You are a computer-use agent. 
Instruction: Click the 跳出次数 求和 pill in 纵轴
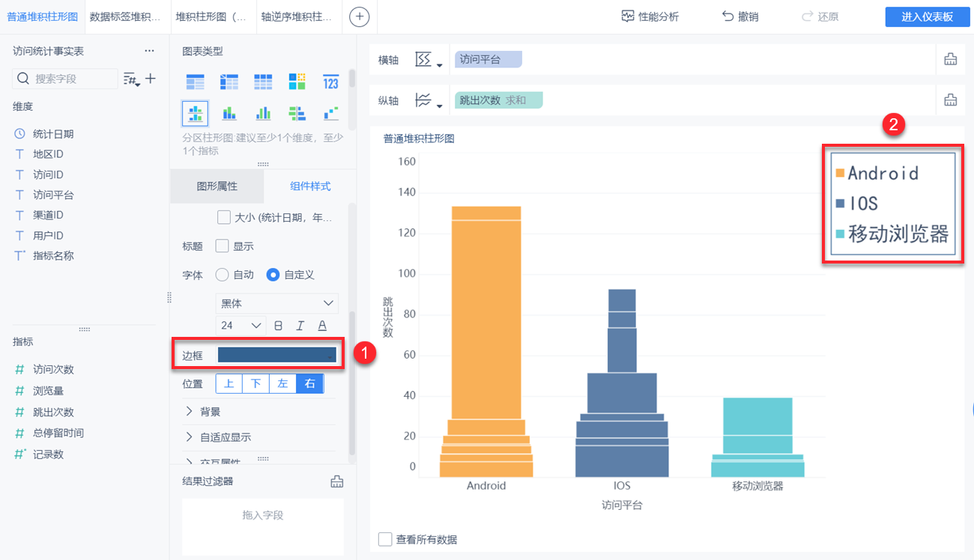click(498, 100)
